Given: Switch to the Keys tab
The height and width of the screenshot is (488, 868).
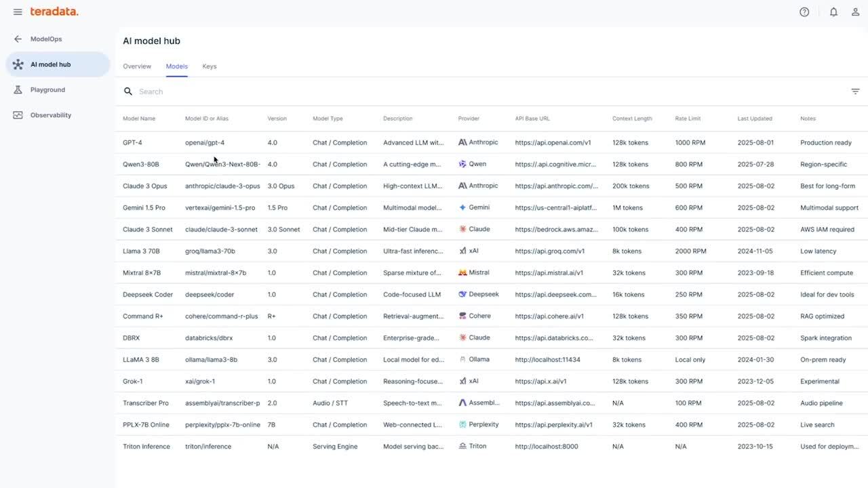Looking at the screenshot, I should tap(210, 66).
